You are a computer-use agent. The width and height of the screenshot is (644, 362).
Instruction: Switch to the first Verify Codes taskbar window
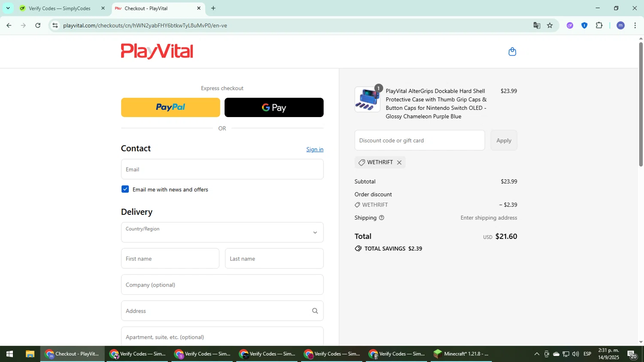tap(138, 354)
